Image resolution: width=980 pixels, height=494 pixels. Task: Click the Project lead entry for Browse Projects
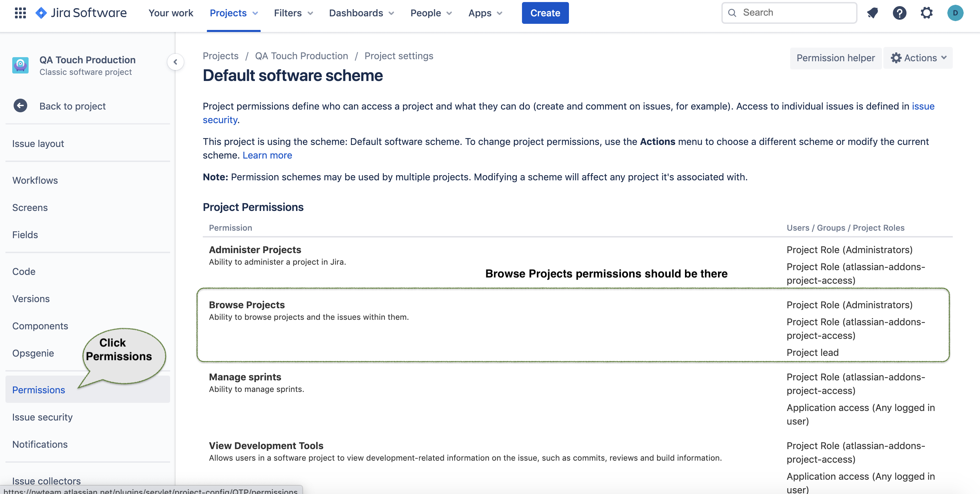(x=812, y=352)
